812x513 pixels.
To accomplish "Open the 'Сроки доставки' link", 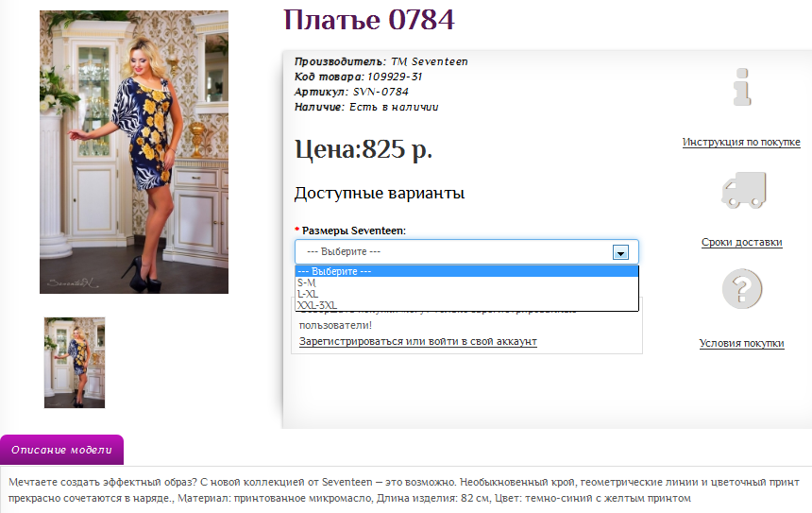I will point(741,242).
